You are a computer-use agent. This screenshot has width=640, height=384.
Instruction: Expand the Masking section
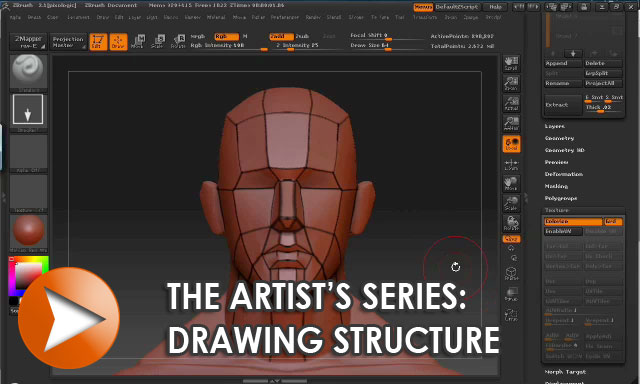[556, 186]
